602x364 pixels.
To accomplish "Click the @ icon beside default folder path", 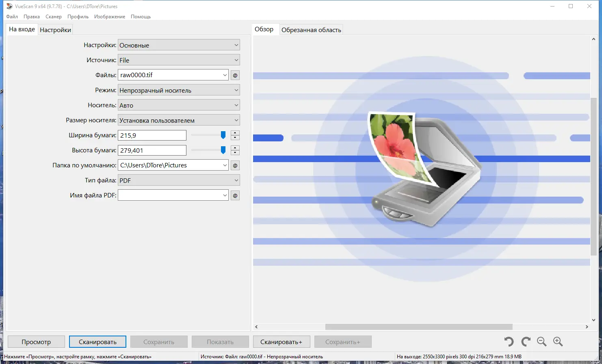I will point(235,165).
